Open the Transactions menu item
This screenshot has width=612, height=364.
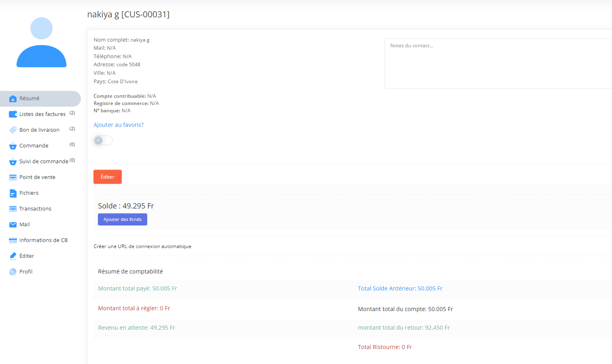[x=35, y=209]
